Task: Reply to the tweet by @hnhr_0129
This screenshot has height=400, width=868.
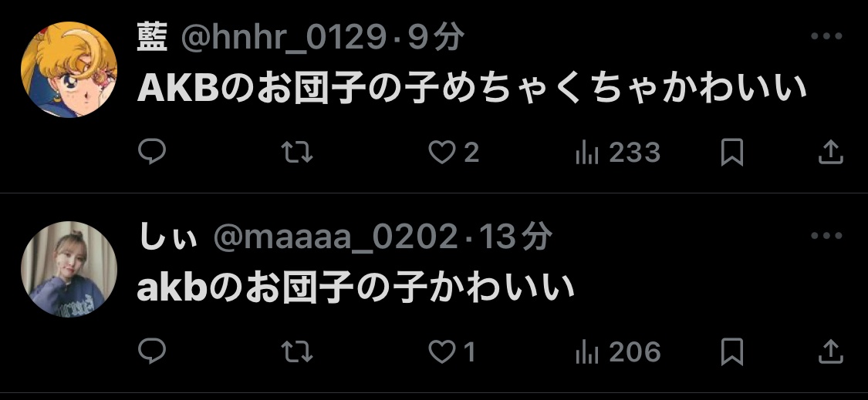Action: pos(152,152)
